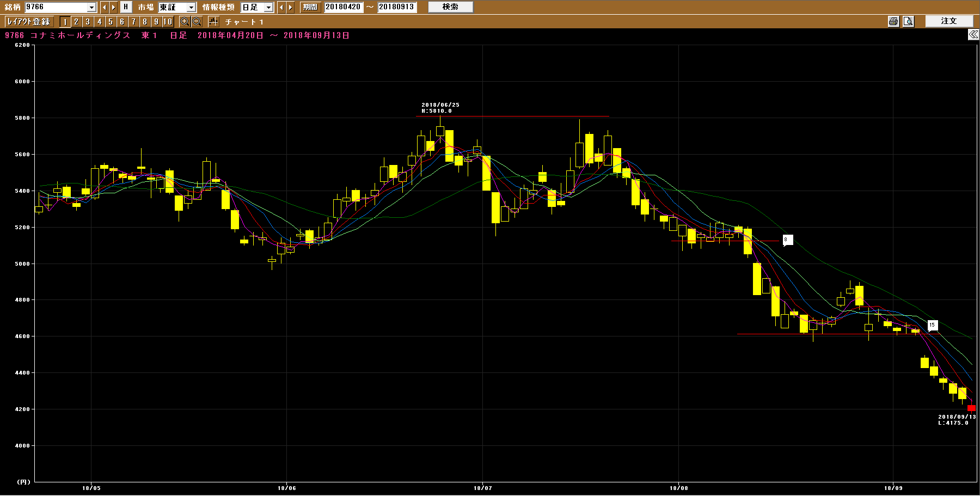980x496 pixels.
Task: Click the 検索 search button
Action: (x=450, y=7)
